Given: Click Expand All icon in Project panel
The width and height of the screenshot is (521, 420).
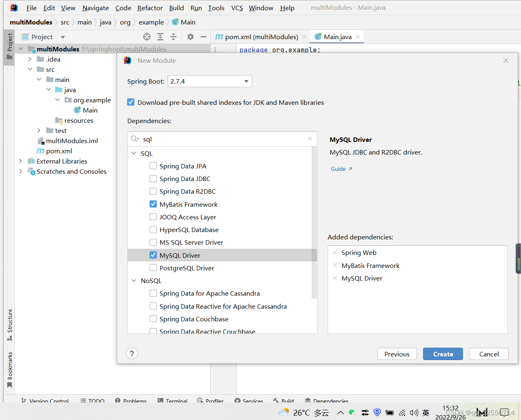Looking at the screenshot, I should pos(160,37).
